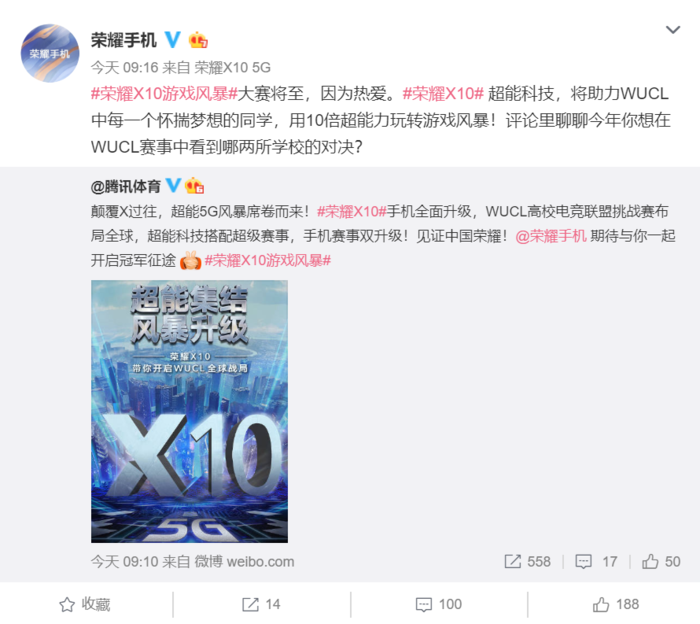
Task: Open the #荣耀X10游戏风暴# hashtag in main post
Action: point(164,94)
